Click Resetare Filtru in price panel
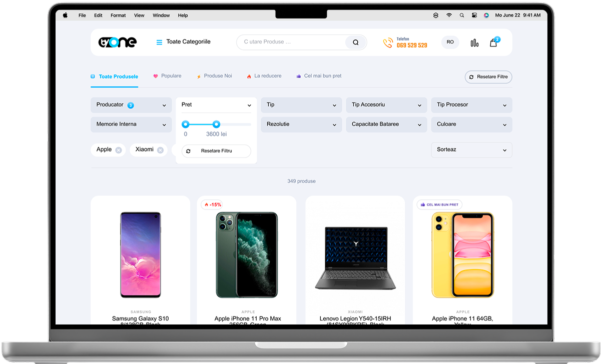 (x=216, y=151)
